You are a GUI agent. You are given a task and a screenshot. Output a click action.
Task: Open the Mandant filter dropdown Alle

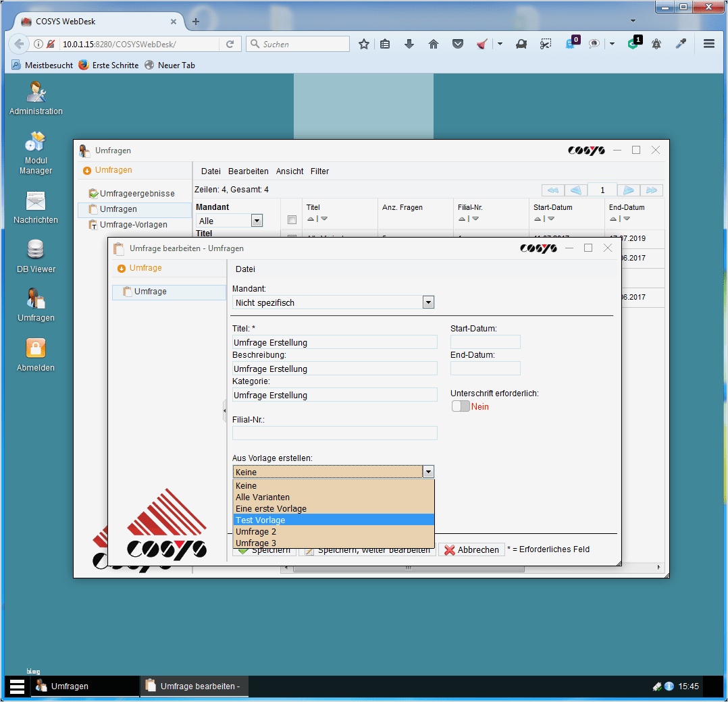[257, 221]
